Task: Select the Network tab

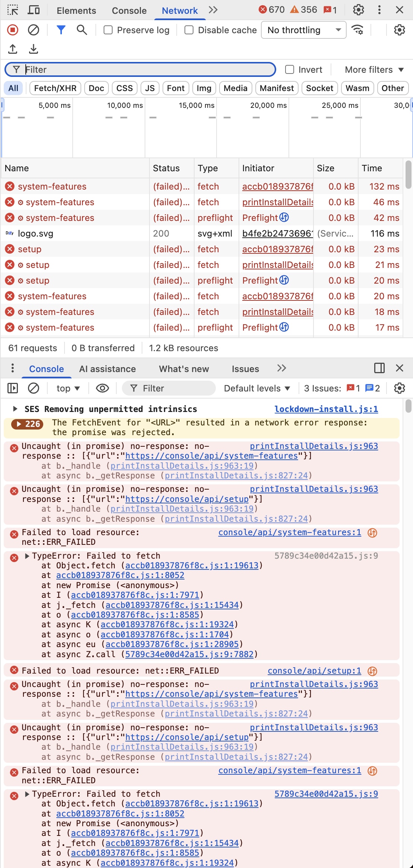Action: pyautogui.click(x=180, y=10)
